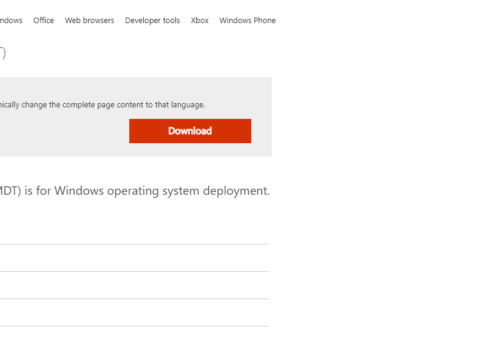The image size is (482, 361).
Task: Click the text 'change the complete page content to that language.'
Action: point(113,105)
